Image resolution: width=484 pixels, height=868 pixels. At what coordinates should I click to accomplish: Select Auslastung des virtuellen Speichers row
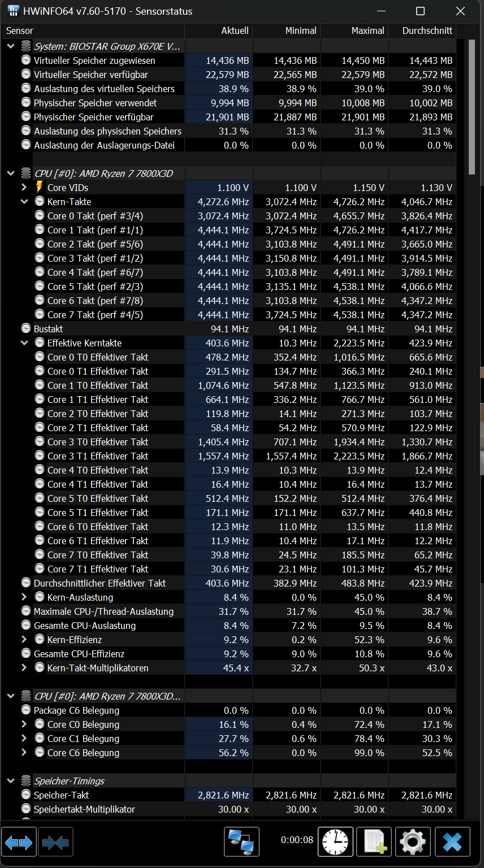(229, 88)
